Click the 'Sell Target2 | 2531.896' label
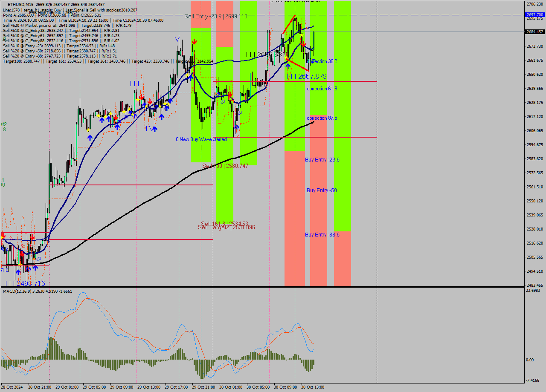Image resolution: width=546 pixels, height=392 pixels. pos(227,228)
